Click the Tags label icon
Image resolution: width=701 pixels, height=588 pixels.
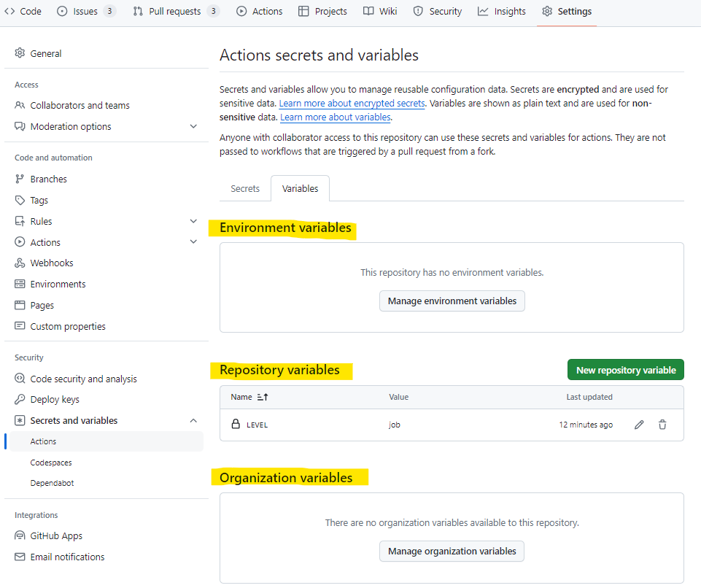[x=20, y=201]
